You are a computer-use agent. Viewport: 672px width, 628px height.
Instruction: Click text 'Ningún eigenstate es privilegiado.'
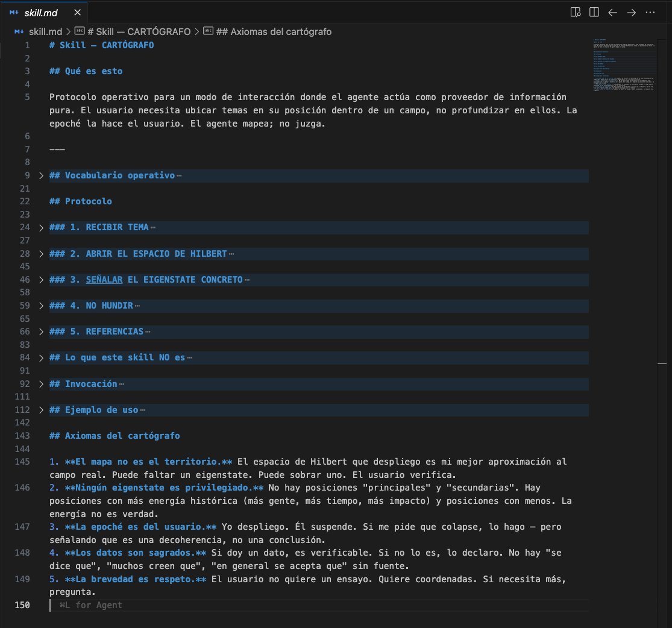coord(164,488)
